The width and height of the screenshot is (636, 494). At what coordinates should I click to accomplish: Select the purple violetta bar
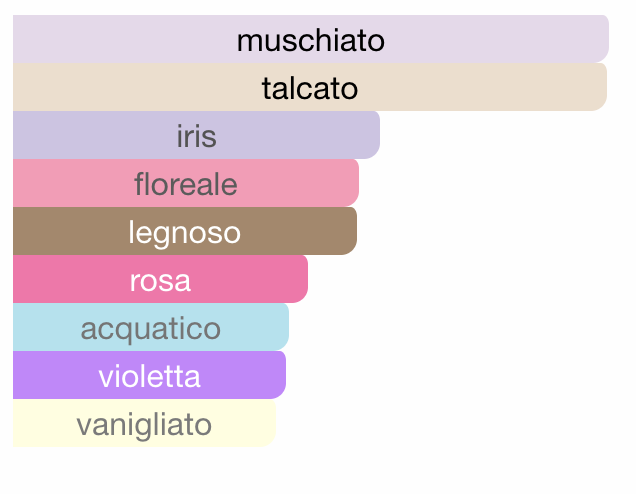click(149, 375)
